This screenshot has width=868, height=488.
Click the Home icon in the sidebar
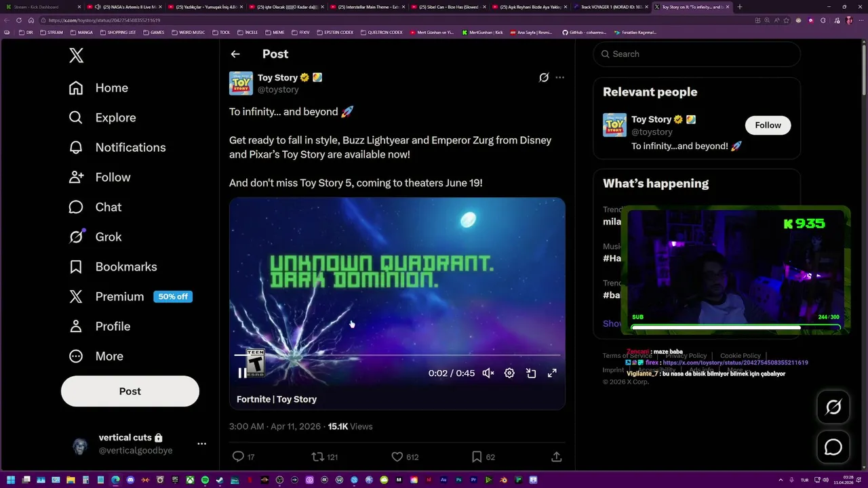76,88
